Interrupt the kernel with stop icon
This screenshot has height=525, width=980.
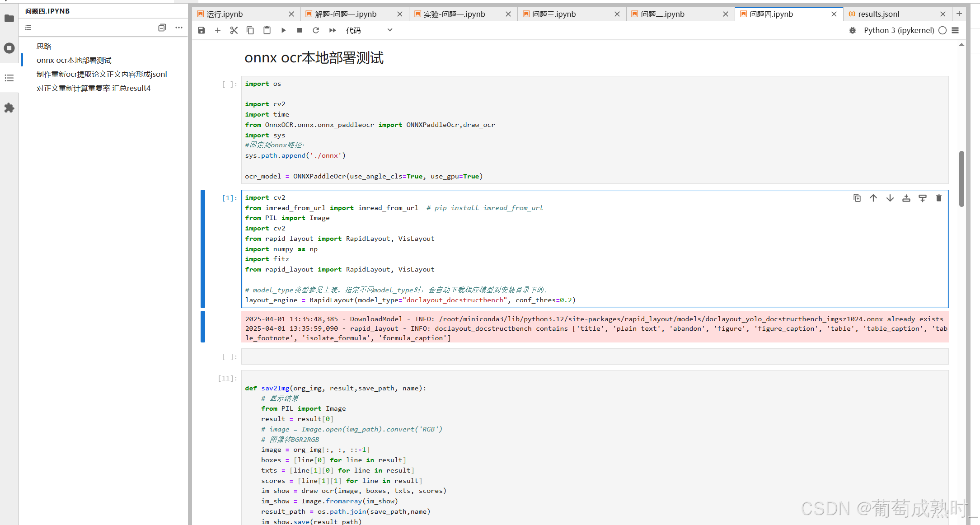(x=300, y=30)
